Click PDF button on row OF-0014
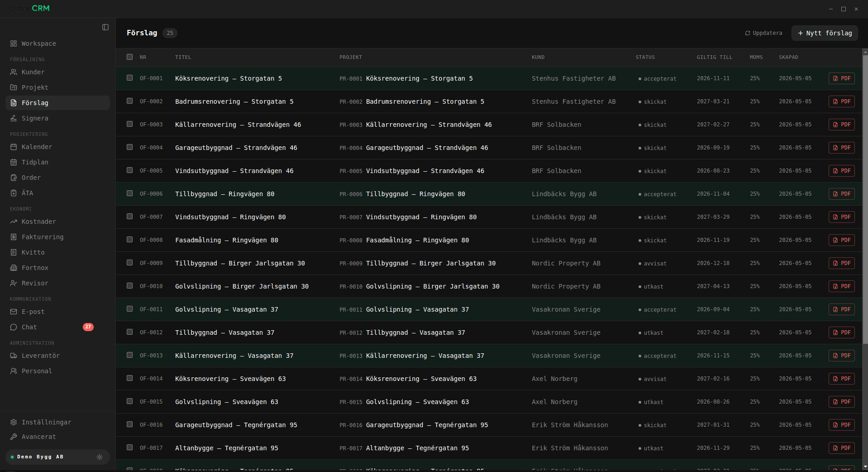Screen dimensions: 868x472 (842, 379)
